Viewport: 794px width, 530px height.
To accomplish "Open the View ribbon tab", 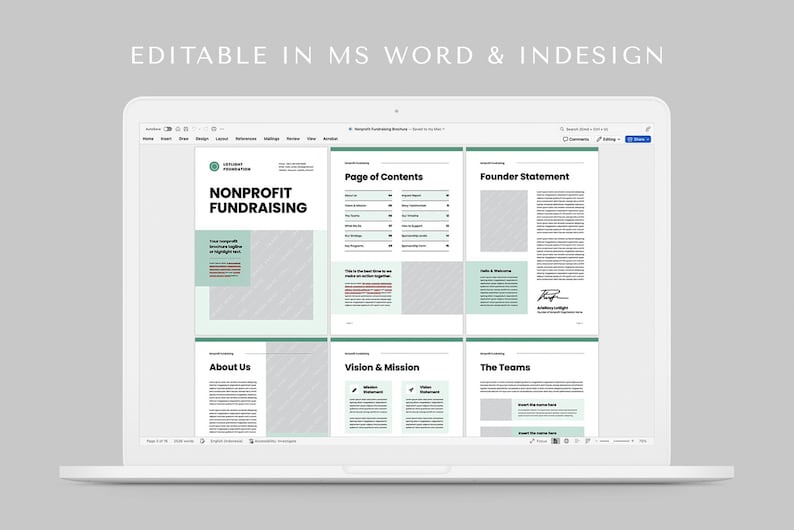I will pos(311,139).
